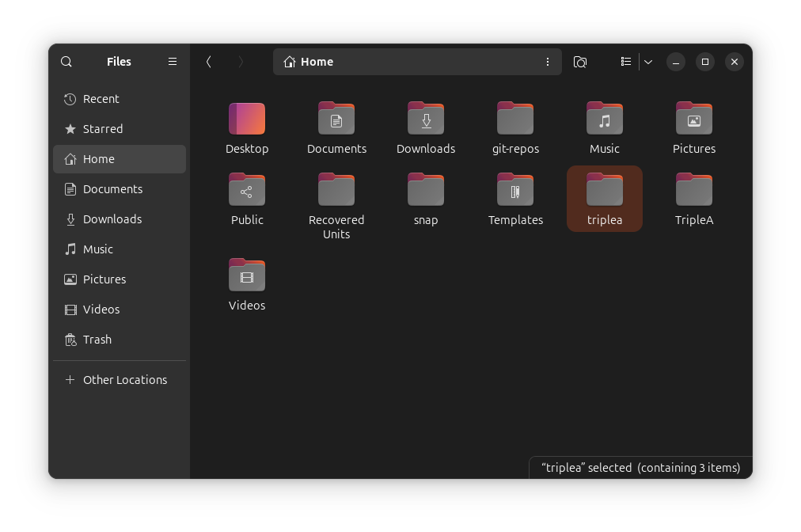Go back with the left arrow

(x=208, y=62)
